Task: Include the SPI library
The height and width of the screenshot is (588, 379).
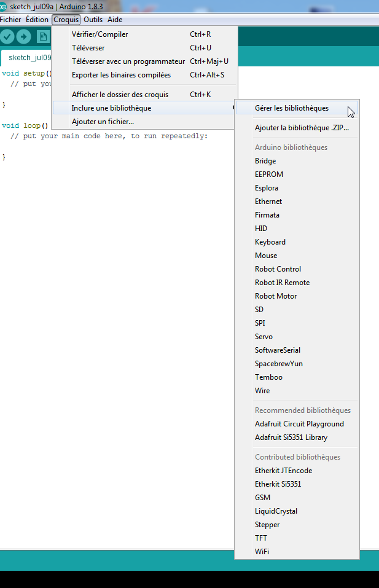Action: pos(297,323)
